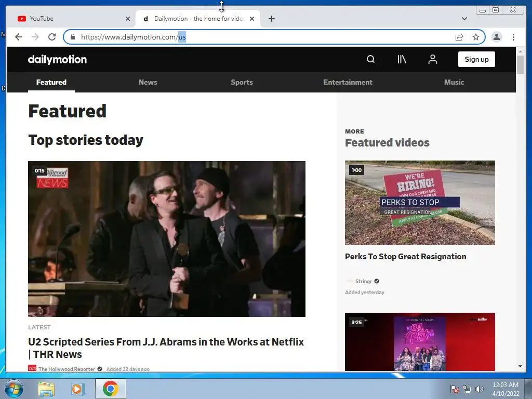
Task: Open the Windows Start button
Action: (14, 389)
